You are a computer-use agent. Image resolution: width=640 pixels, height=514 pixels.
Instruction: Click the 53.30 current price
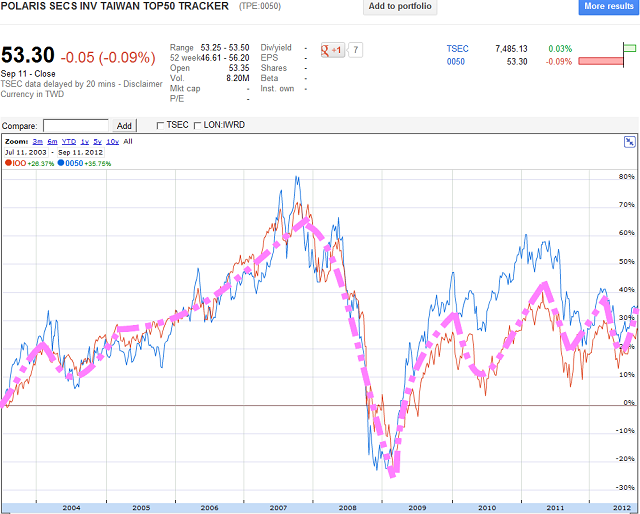click(28, 55)
